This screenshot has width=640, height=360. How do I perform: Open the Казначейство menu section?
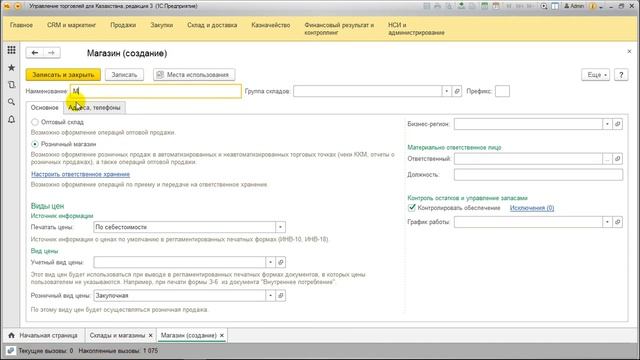pyautogui.click(x=271, y=25)
